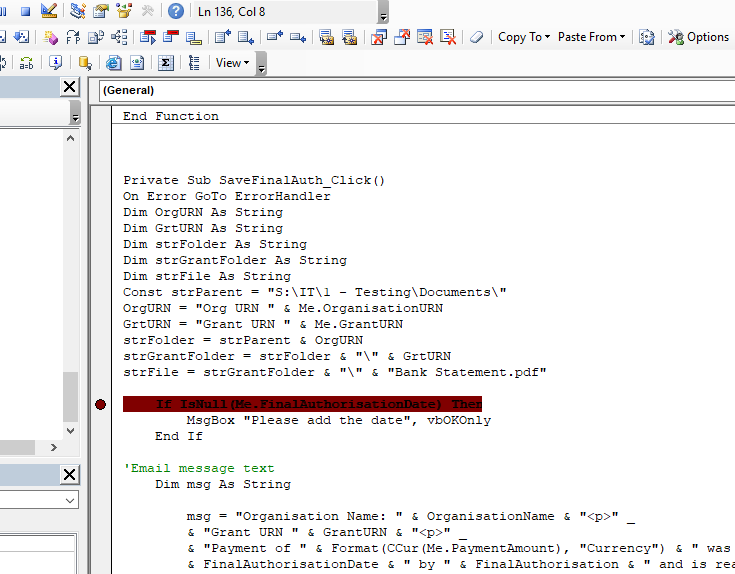
Task: Click the blue Help question mark icon
Action: click(x=176, y=11)
